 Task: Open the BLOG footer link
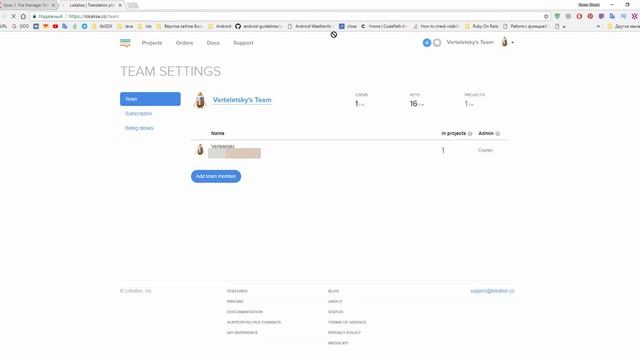pos(333,291)
